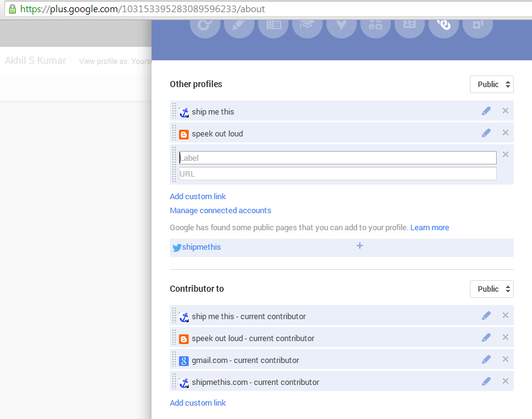The width and height of the screenshot is (532, 419).
Task: Remove the 'speek out loud' profile link
Action: tap(506, 132)
